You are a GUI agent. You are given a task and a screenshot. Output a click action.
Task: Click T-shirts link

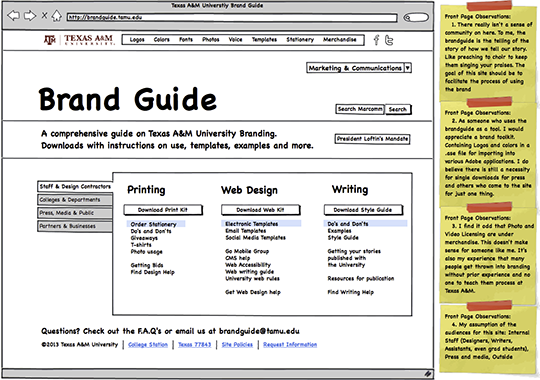tap(141, 245)
